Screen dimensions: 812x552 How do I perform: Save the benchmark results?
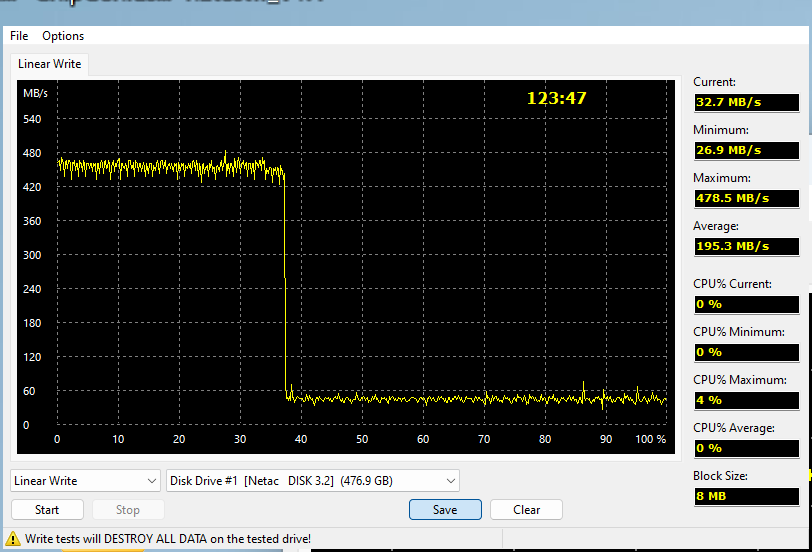(x=445, y=510)
